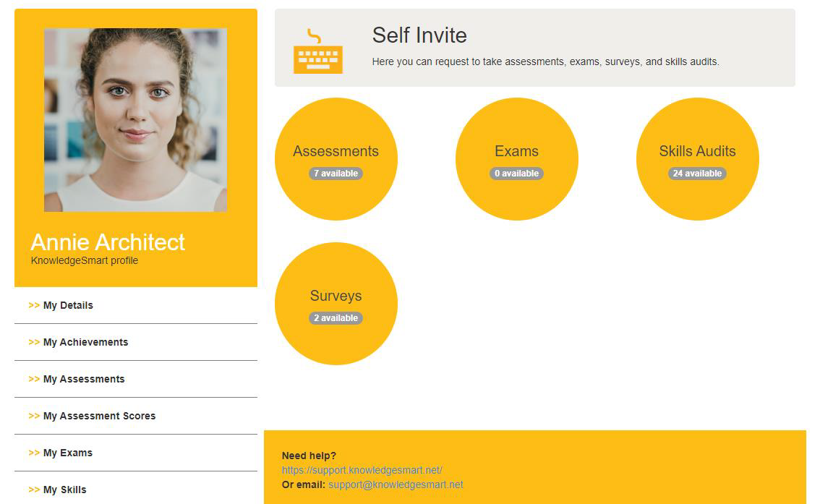Open My Exams section
The image size is (820, 504).
(68, 453)
